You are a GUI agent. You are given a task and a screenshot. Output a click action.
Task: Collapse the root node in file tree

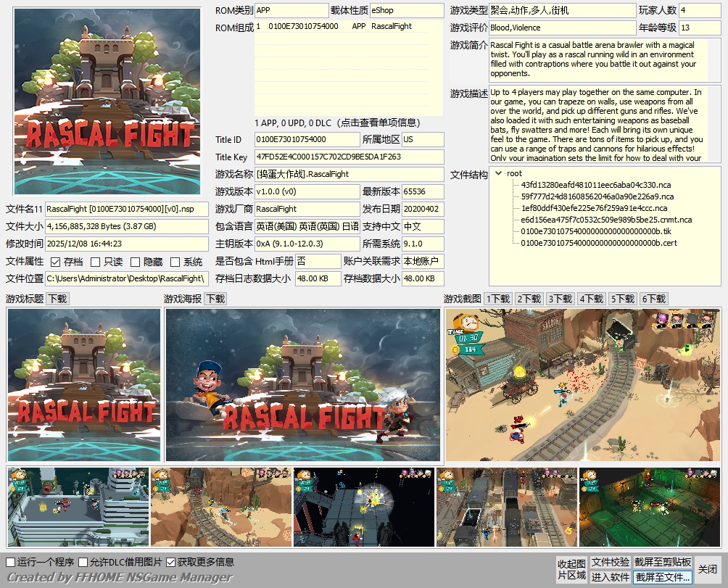point(498,173)
